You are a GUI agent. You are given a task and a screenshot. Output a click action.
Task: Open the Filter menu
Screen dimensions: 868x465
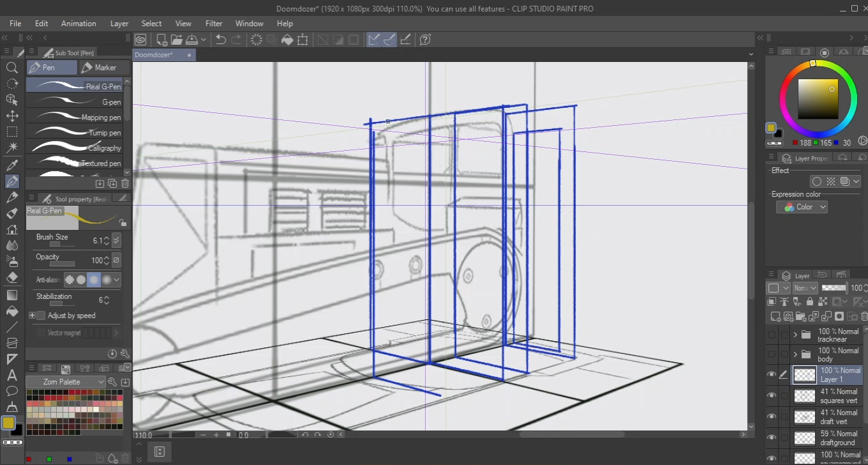[213, 24]
